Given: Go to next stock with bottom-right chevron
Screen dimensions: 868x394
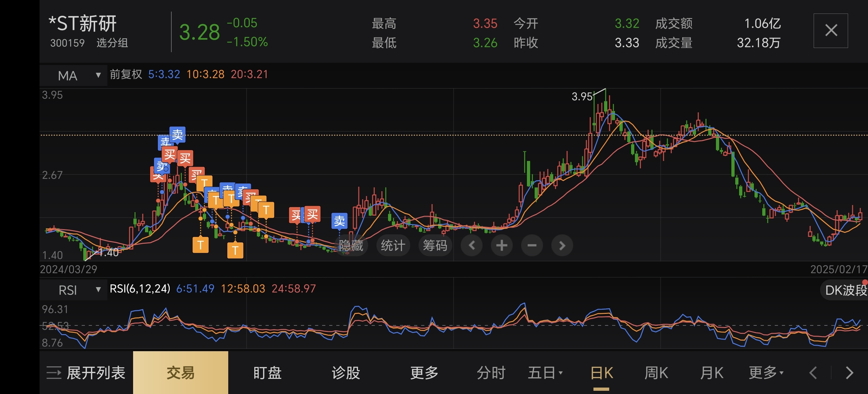Looking at the screenshot, I should [849, 372].
